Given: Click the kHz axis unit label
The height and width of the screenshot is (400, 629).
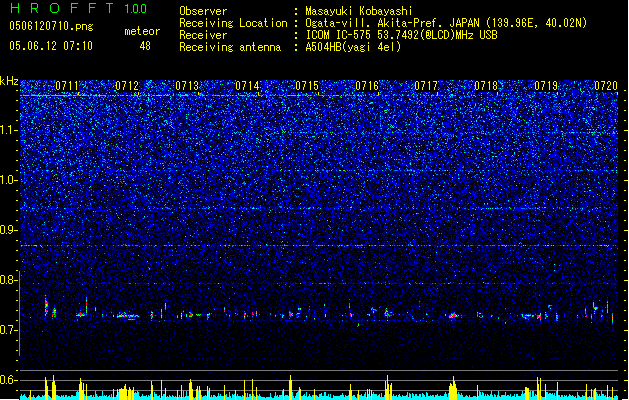Looking at the screenshot, I should click(9, 81).
